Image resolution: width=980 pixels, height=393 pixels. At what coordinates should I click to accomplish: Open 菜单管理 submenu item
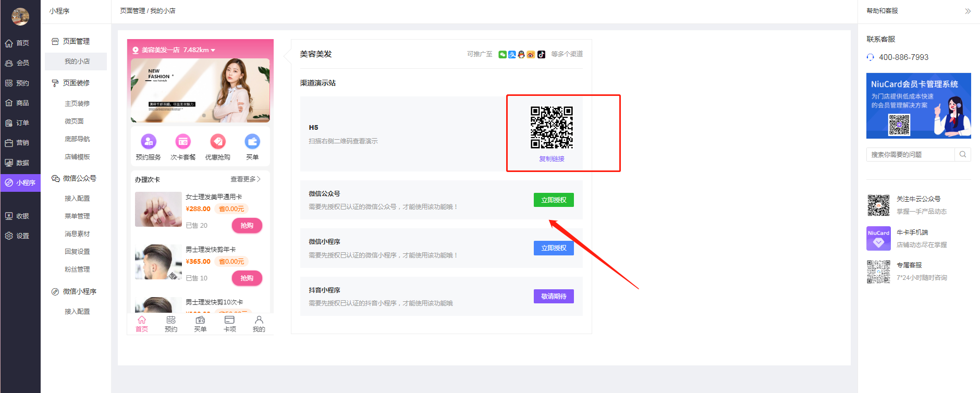[x=77, y=216]
